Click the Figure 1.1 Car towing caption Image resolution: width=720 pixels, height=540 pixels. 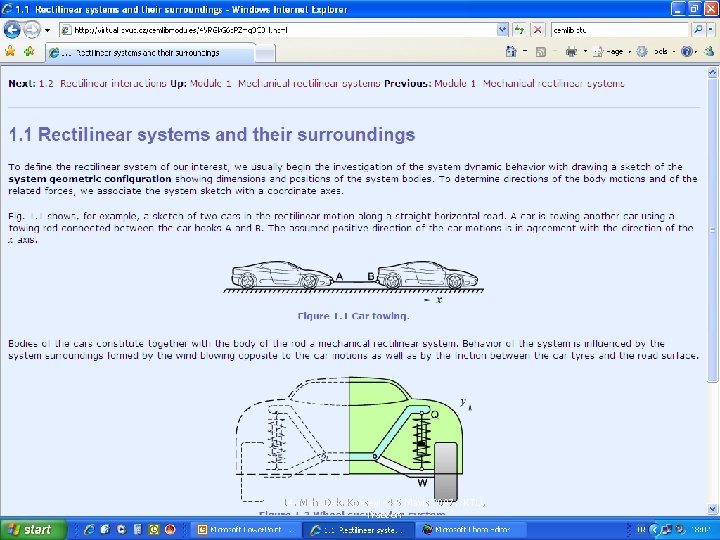[x=353, y=316]
